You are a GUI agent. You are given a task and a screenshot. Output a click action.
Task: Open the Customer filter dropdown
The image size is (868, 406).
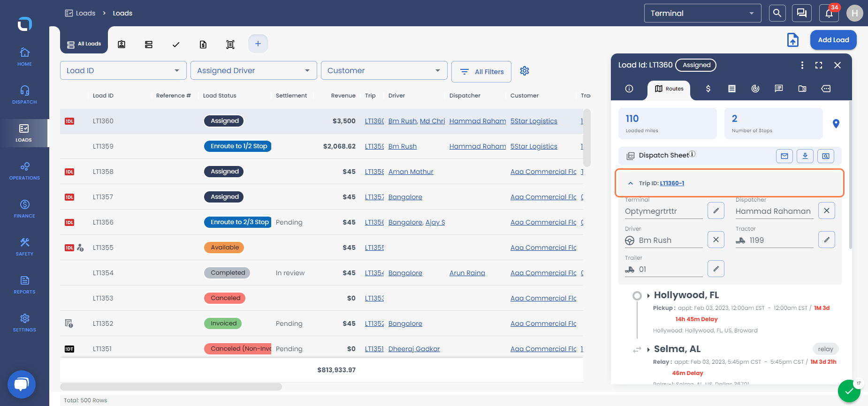pos(384,70)
